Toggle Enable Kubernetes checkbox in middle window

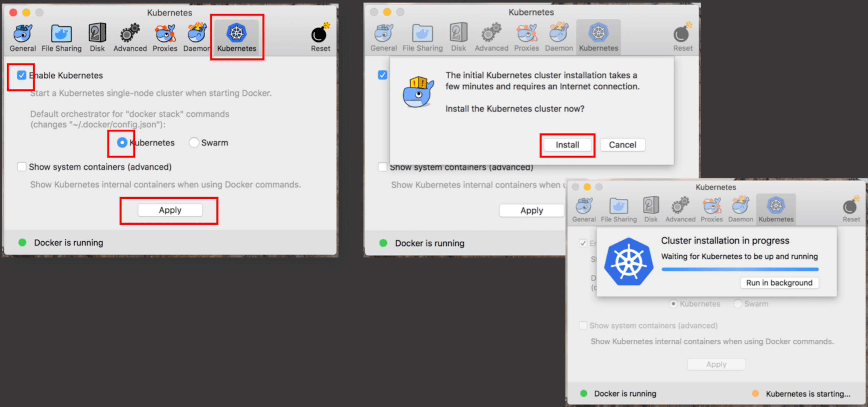coord(382,75)
